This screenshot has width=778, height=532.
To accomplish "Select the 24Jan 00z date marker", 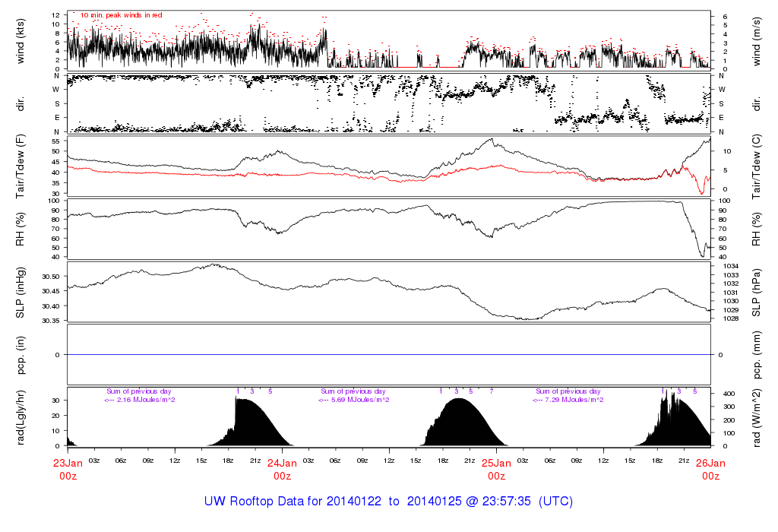I will [282, 469].
